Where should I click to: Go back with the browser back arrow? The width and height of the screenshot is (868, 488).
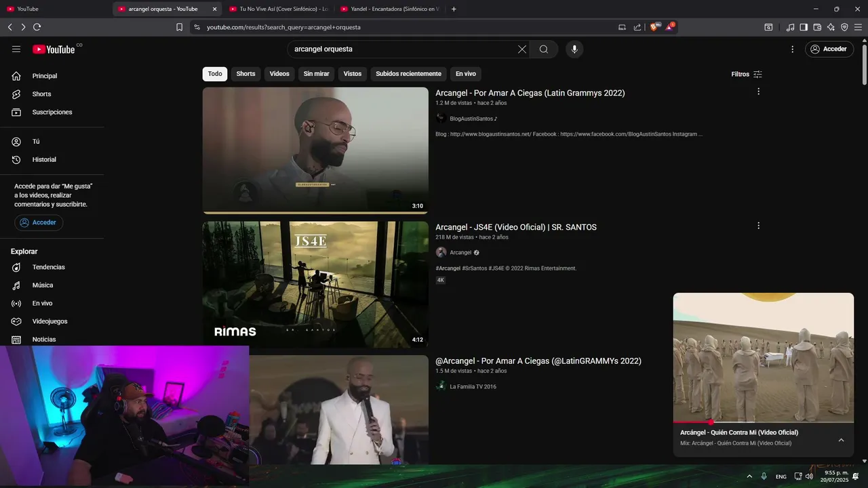[9, 27]
